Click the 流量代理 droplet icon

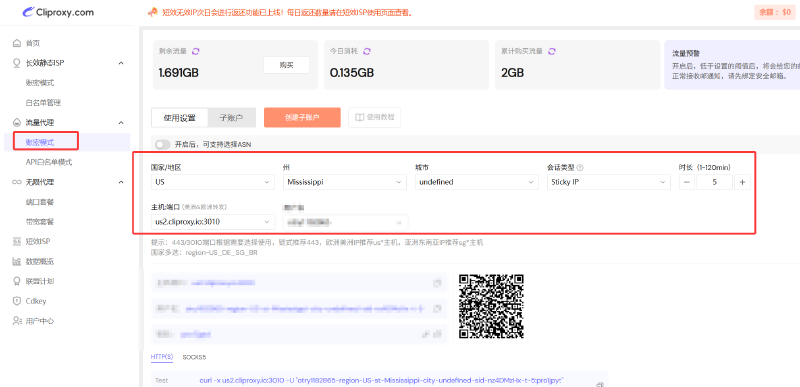16,122
